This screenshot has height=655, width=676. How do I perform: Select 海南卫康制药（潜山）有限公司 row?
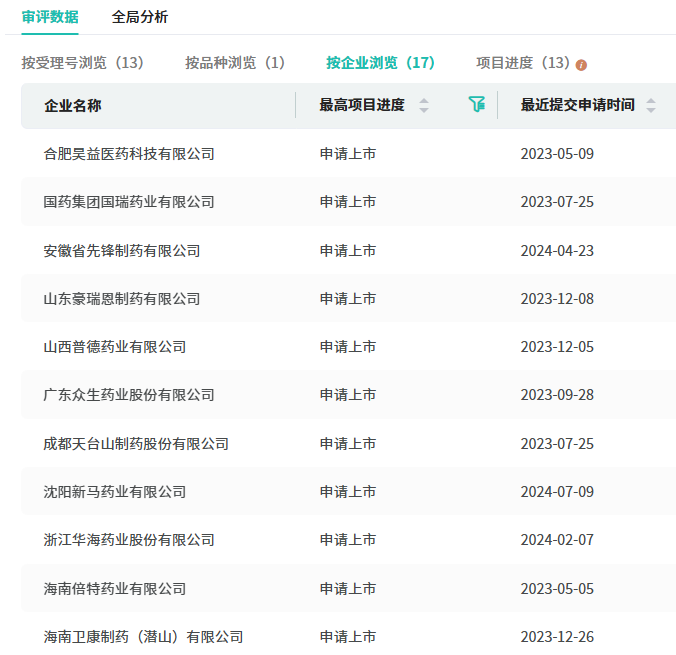coord(143,637)
